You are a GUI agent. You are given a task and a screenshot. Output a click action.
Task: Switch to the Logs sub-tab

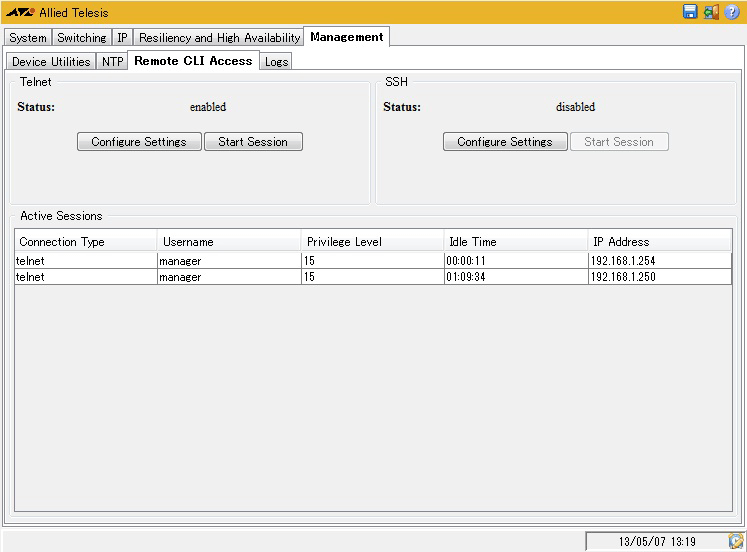coord(276,62)
